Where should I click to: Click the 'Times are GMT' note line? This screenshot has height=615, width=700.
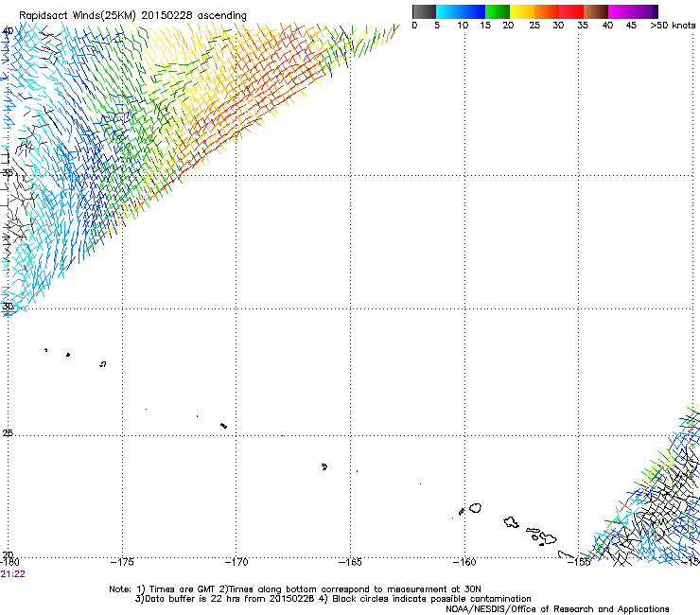[295, 589]
